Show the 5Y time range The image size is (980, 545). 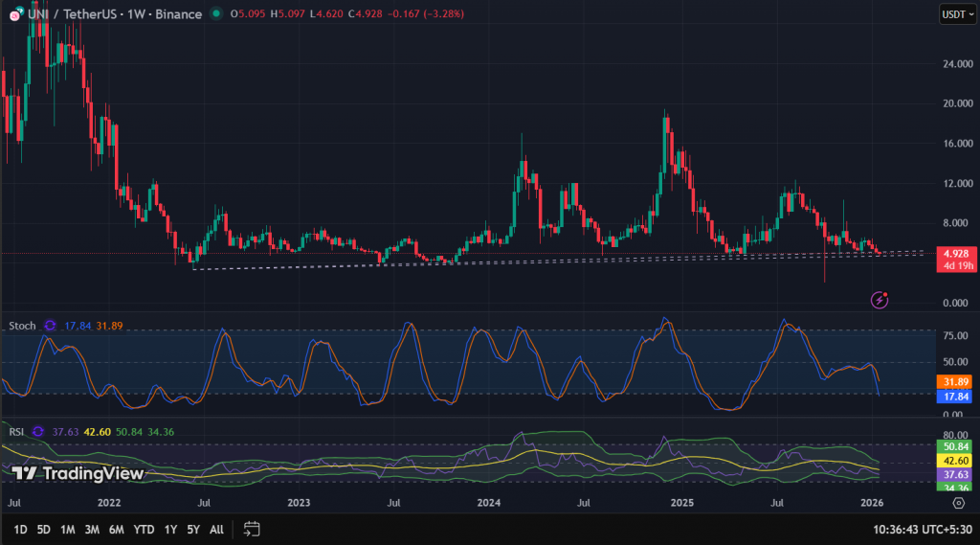click(193, 529)
